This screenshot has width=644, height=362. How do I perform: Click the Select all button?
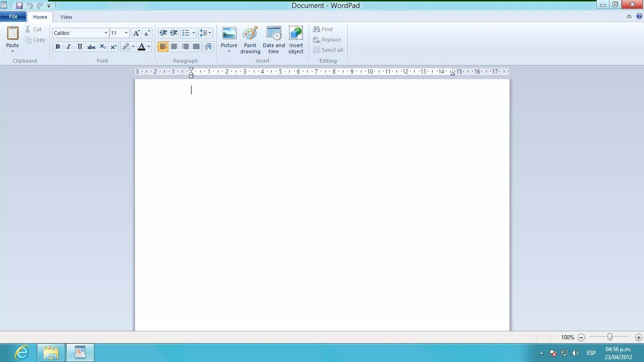click(328, 50)
